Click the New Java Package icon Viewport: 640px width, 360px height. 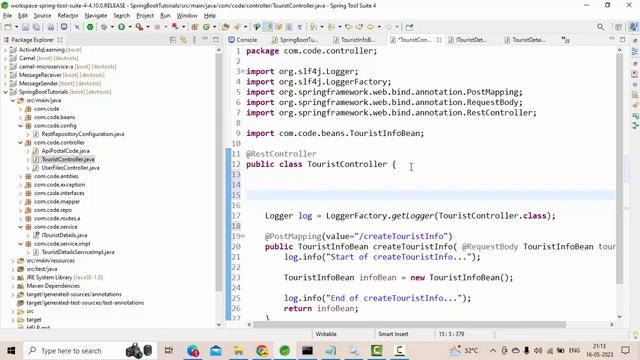195,27
